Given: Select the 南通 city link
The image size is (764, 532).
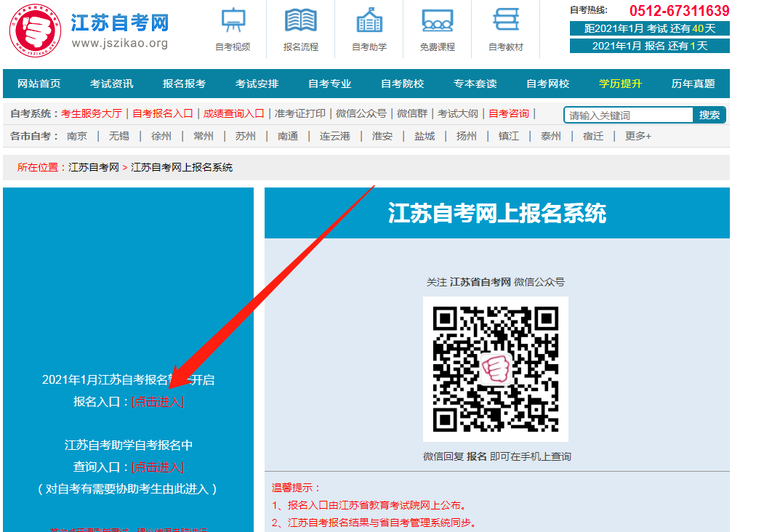Looking at the screenshot, I should click(x=288, y=136).
